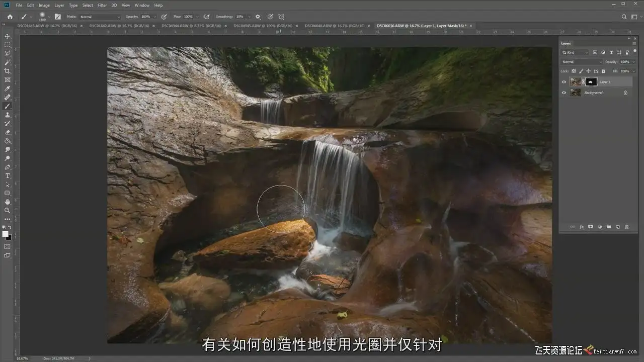Select the Clone Stamp tool
Viewport: 644px width, 362px height.
pos(8,115)
